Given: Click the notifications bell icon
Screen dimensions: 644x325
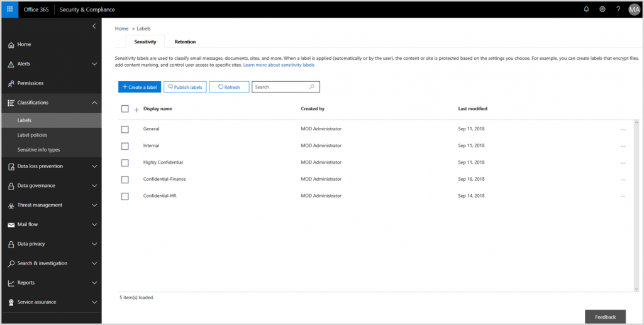Looking at the screenshot, I should pyautogui.click(x=587, y=9).
